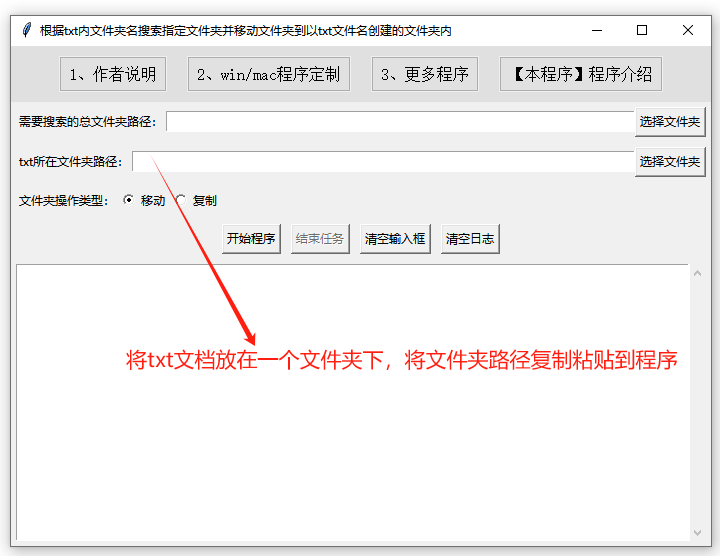Open the 1、作者说明 button

[113, 74]
